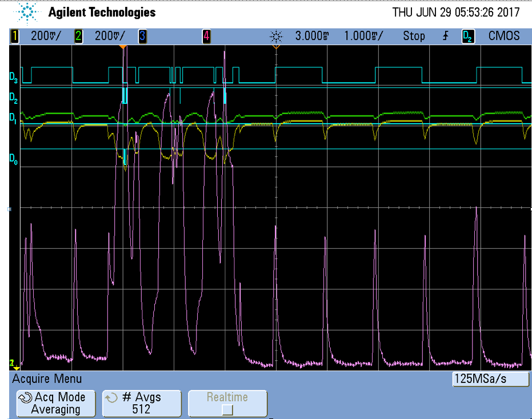Click the orange trigger time marker

[123, 47]
